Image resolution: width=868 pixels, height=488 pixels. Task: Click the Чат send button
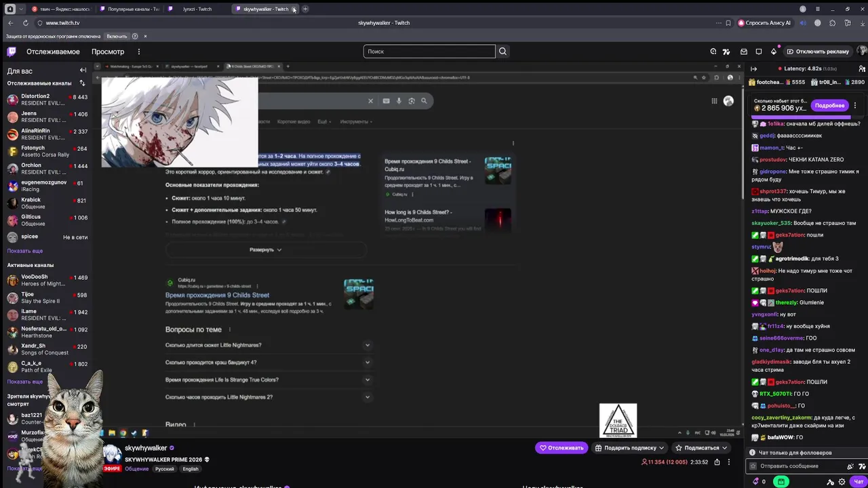(859, 481)
